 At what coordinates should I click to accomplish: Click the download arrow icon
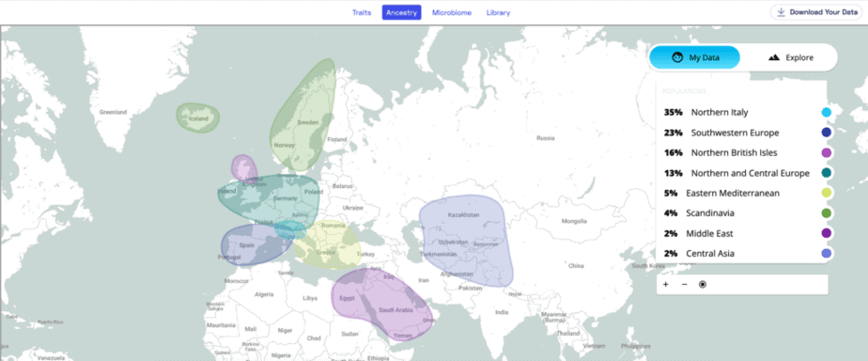coord(781,12)
